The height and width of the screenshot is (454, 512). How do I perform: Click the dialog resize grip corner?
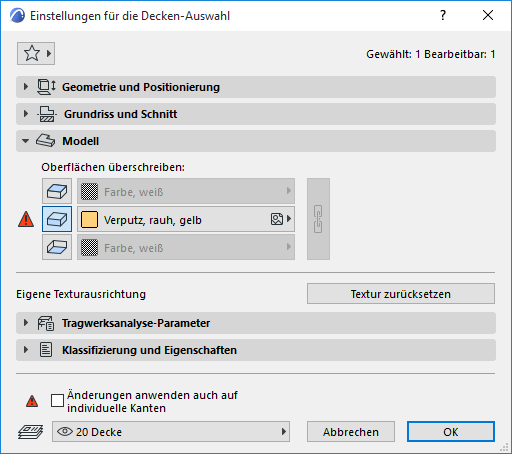[505, 447]
